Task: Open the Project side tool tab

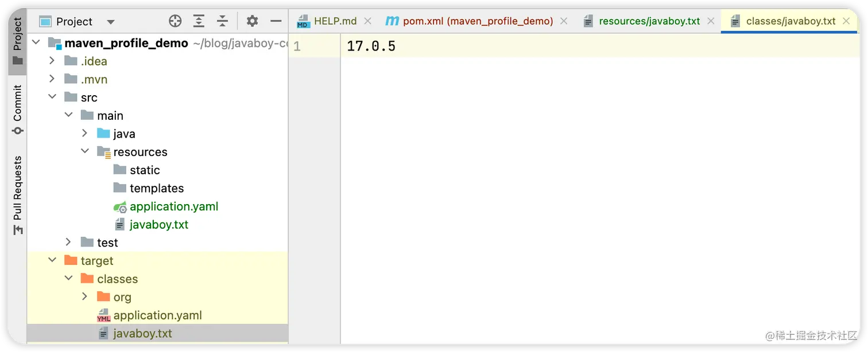Action: [x=18, y=41]
